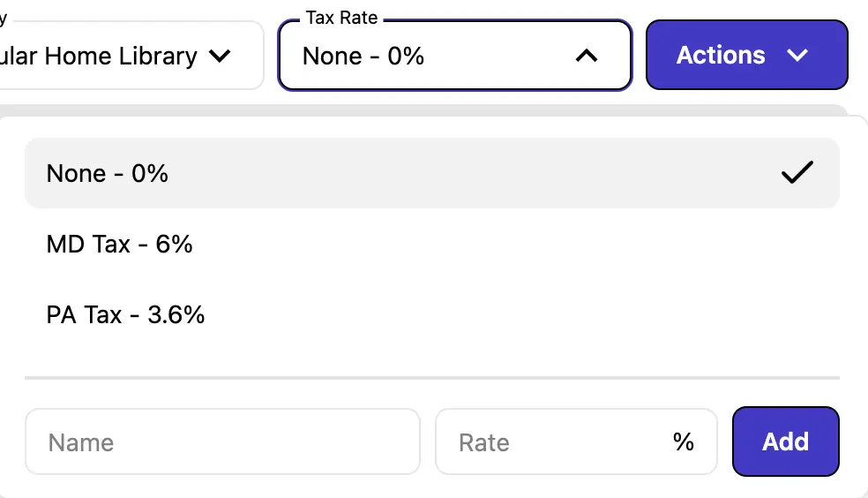868x498 pixels.
Task: Click the 'MD Tax' text in the options list
Action: 88,244
